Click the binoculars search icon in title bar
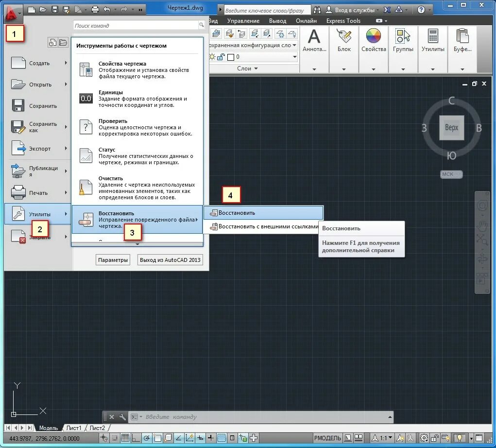The width and height of the screenshot is (496, 448). [x=317, y=10]
